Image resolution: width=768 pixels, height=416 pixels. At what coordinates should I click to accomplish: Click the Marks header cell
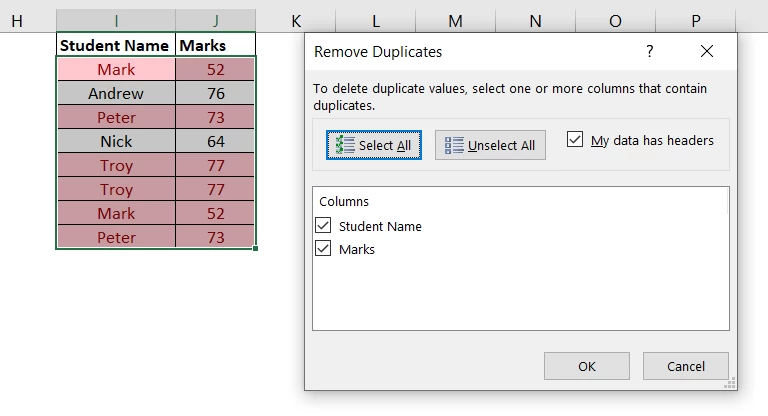coord(216,45)
